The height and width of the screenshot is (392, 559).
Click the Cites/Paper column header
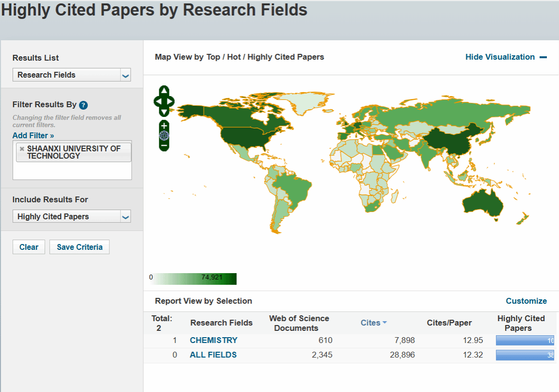pos(449,323)
